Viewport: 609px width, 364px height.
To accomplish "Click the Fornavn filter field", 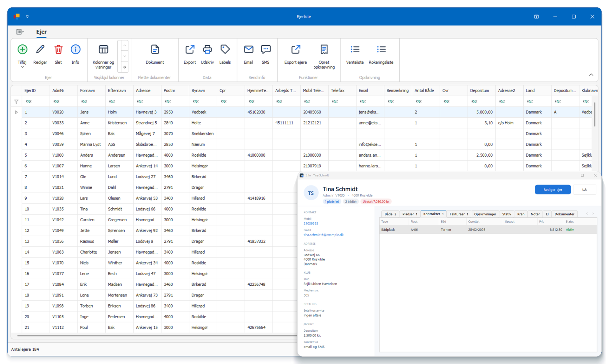I will point(91,101).
